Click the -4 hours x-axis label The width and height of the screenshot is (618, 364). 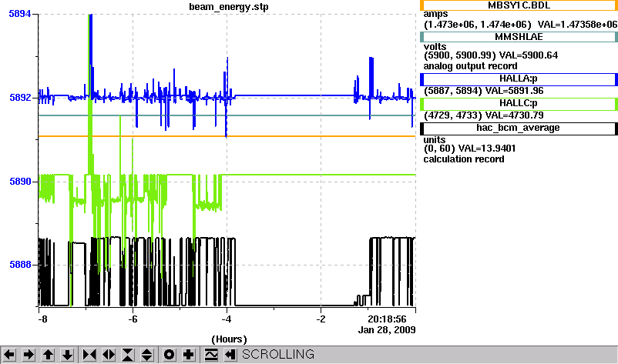point(227,319)
